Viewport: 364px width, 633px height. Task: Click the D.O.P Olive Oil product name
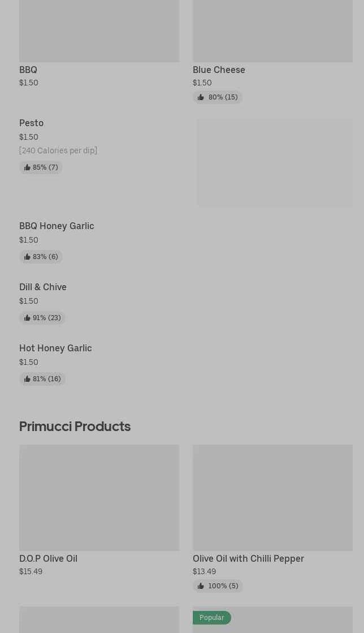click(x=48, y=558)
